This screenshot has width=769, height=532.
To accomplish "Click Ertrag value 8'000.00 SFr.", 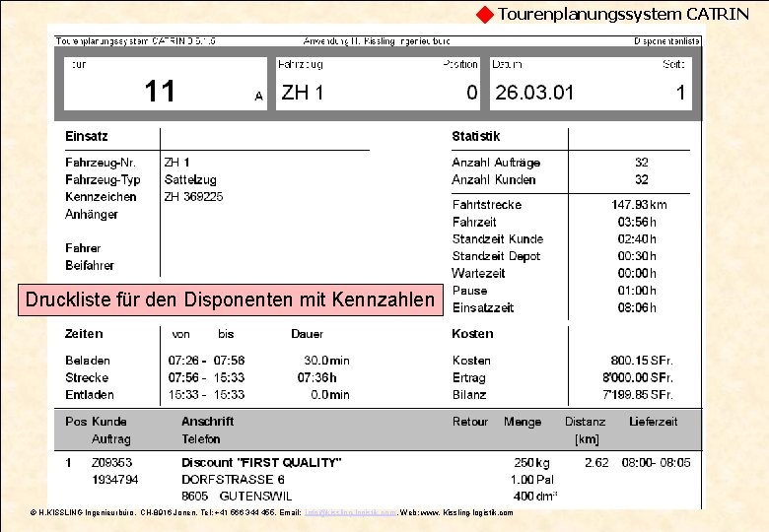I will pos(638,377).
